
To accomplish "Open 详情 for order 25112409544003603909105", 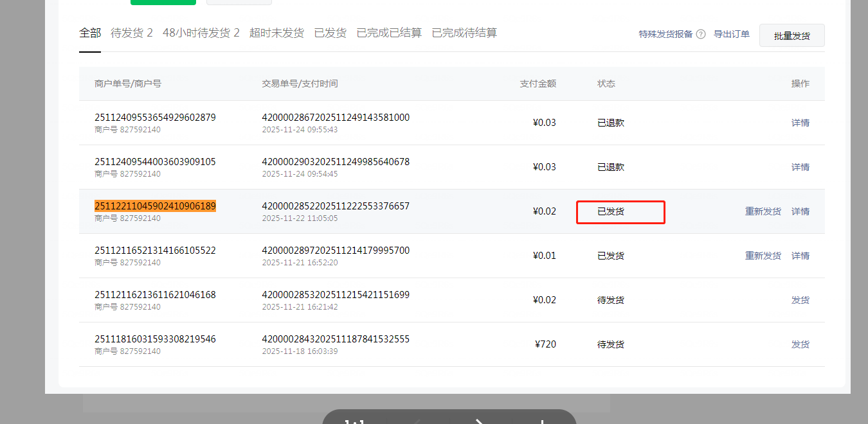I will click(x=800, y=167).
